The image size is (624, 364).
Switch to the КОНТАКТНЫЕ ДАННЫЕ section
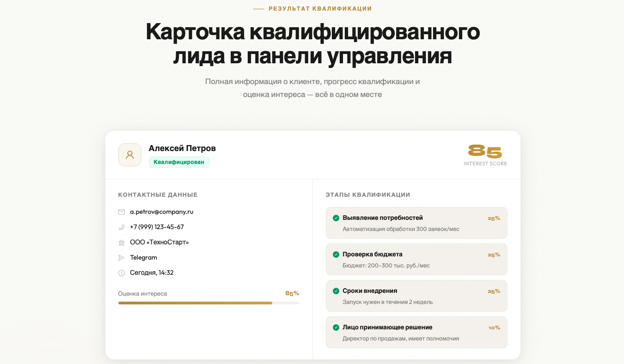pos(158,194)
